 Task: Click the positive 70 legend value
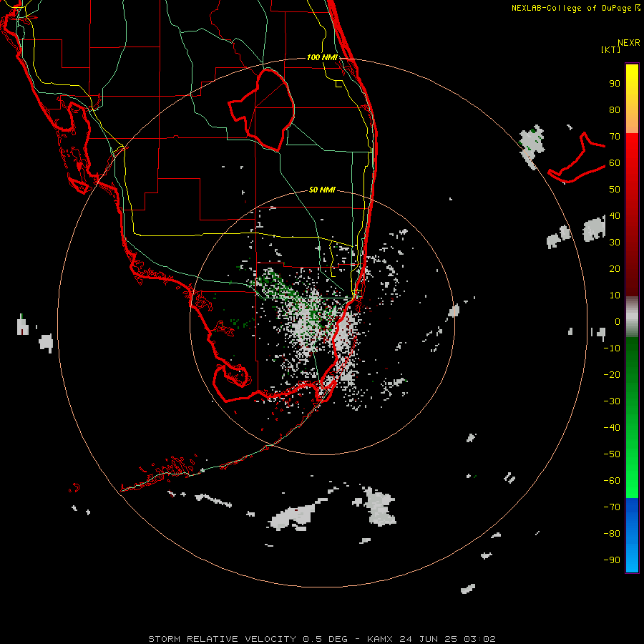(x=615, y=137)
